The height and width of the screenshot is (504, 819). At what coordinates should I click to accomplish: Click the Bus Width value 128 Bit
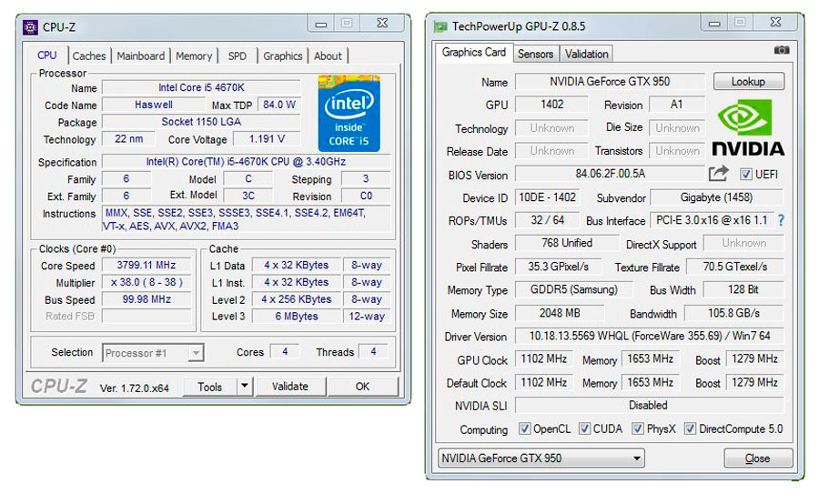coord(743,289)
